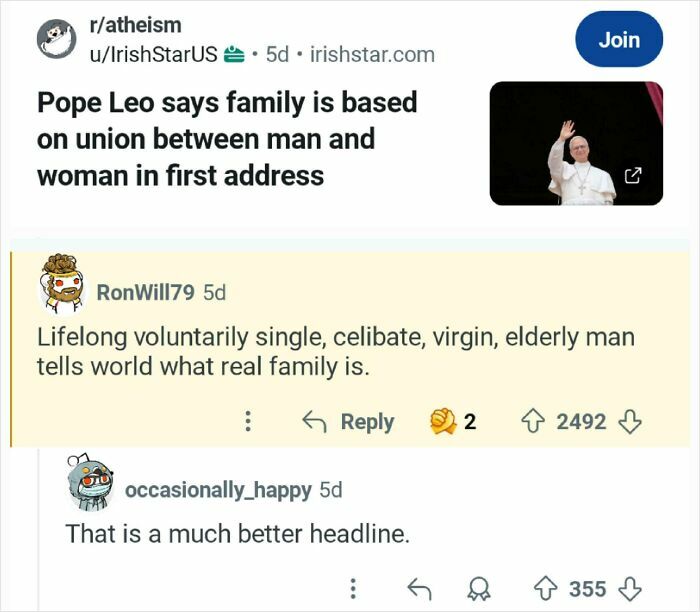700x612 pixels.
Task: Open occasionally_happy's avatar
Action: coord(86,482)
